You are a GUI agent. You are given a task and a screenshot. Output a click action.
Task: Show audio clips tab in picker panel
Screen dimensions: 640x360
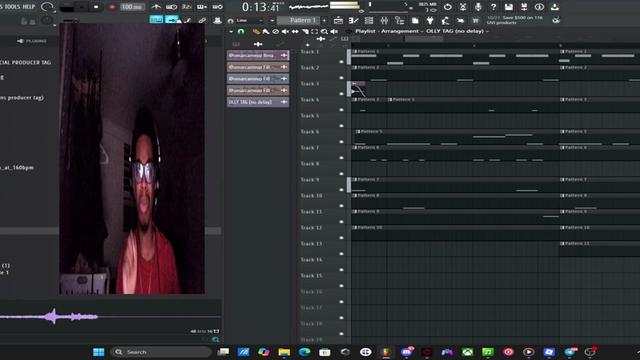pyautogui.click(x=258, y=44)
